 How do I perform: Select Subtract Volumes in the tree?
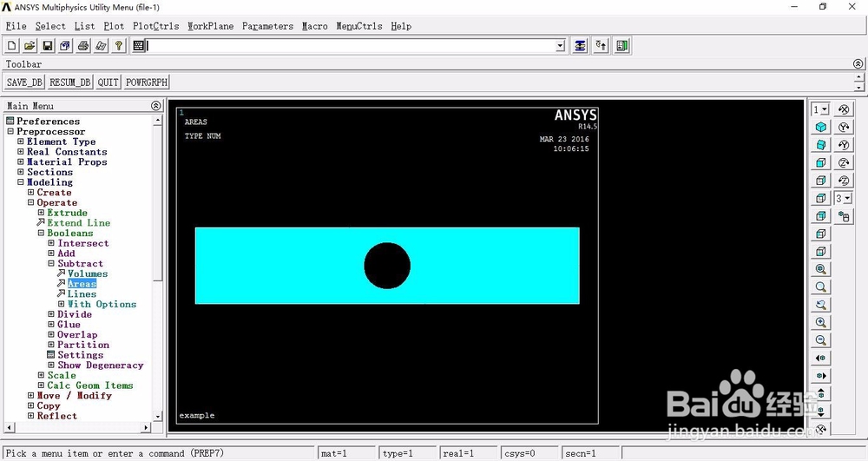tap(88, 274)
